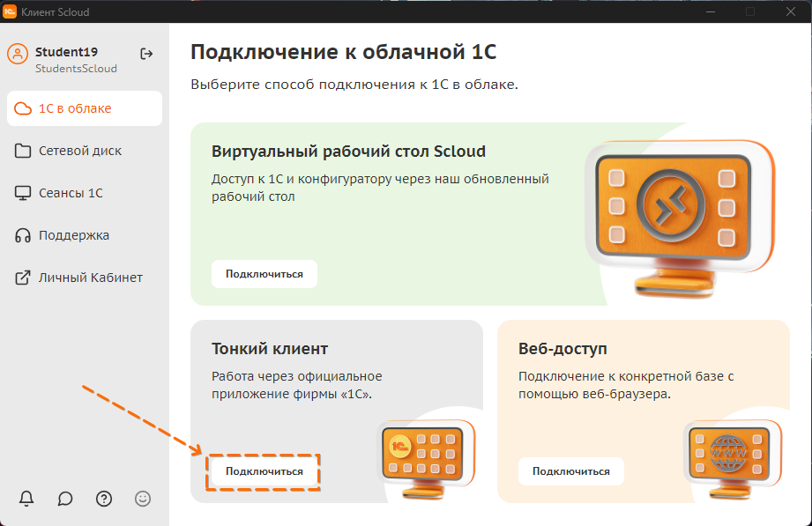Select the 1С в облаке menu item
The image size is (812, 526).
[x=85, y=108]
